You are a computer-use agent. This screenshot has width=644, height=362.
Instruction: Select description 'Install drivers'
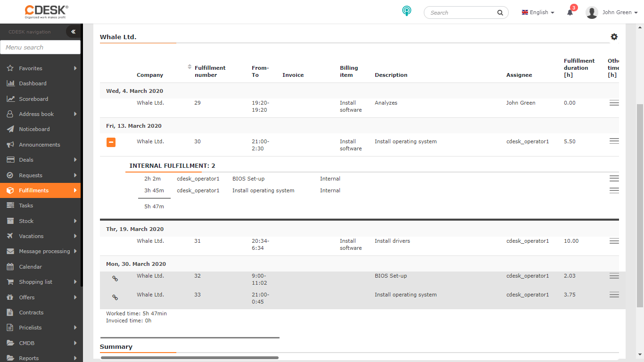(x=392, y=241)
